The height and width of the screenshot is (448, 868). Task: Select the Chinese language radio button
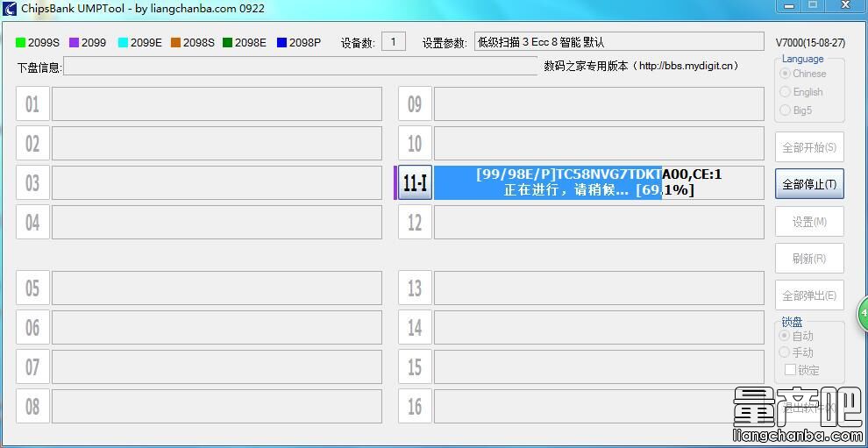coord(785,74)
